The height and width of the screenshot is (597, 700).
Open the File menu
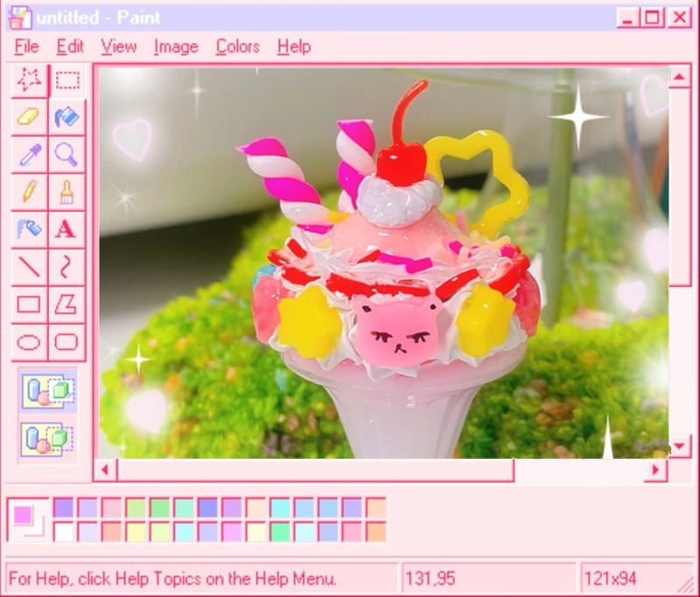click(27, 46)
